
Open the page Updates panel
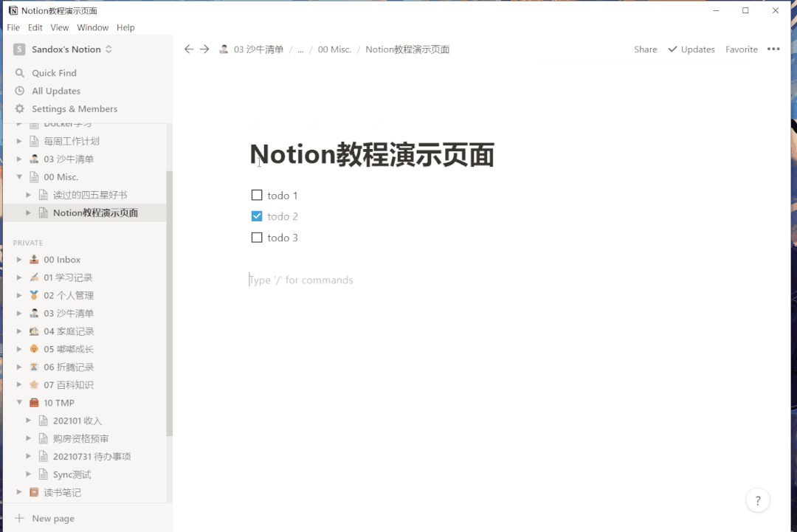point(691,49)
